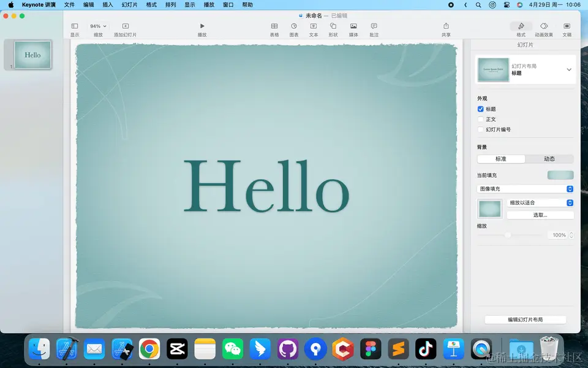588x368 pixels.
Task: Start slideshow with the 播放 button
Action: coord(202,29)
